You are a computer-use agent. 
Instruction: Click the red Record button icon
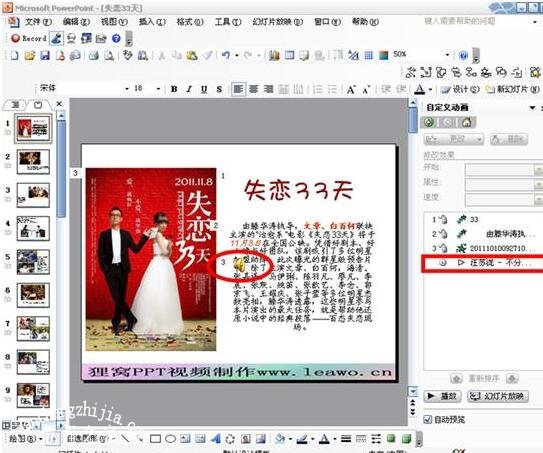(15, 38)
